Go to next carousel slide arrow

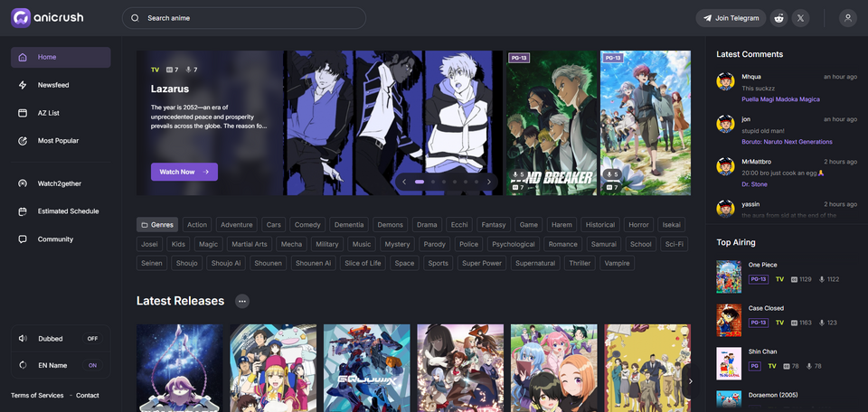(x=488, y=182)
